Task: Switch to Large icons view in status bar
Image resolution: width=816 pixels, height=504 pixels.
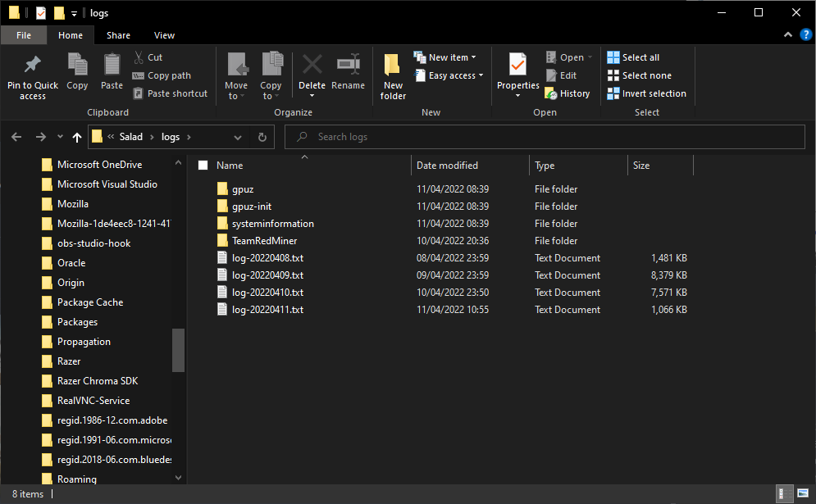Action: [803, 493]
